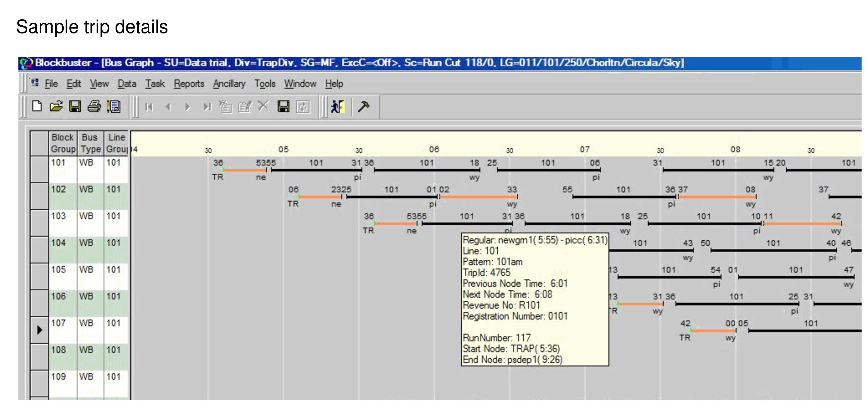Viewport: 868px width, 416px height.
Task: Open the Ancillary menu
Action: click(x=229, y=84)
